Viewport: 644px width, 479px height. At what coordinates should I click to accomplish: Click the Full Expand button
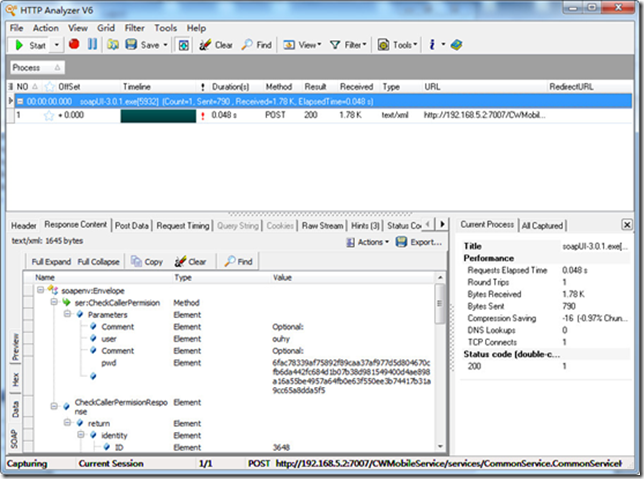coord(52,261)
